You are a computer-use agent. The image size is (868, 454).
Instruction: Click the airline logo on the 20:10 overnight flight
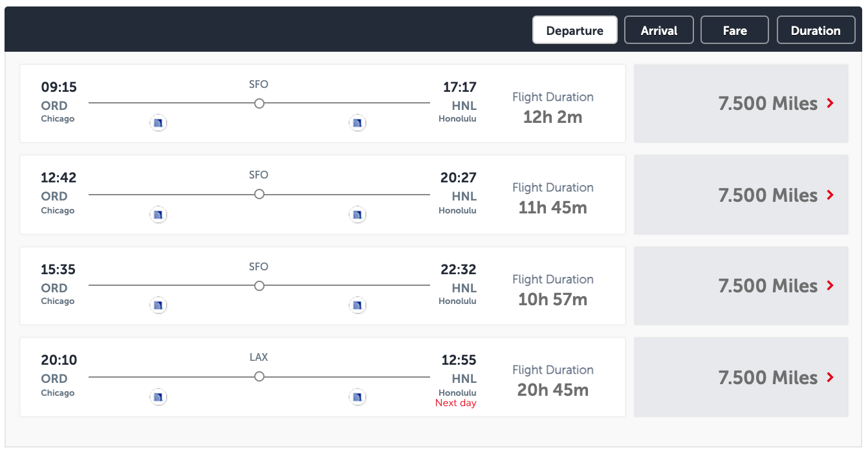coord(158,396)
